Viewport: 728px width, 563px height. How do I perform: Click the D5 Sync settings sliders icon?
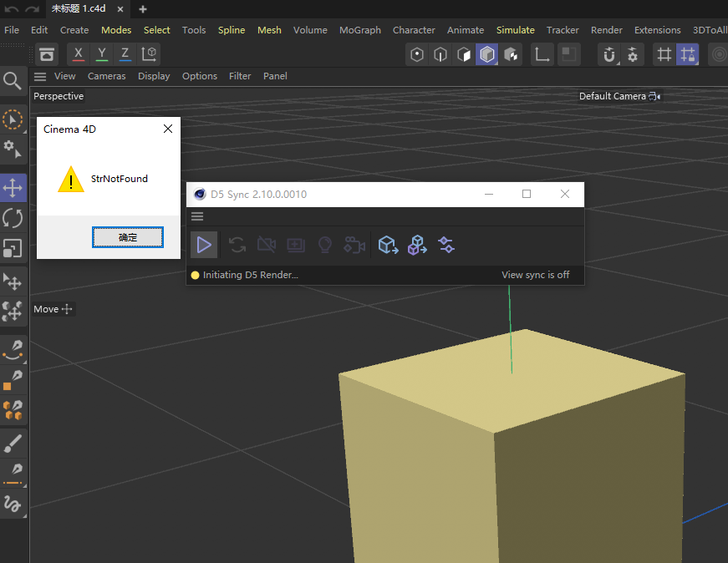(x=446, y=245)
